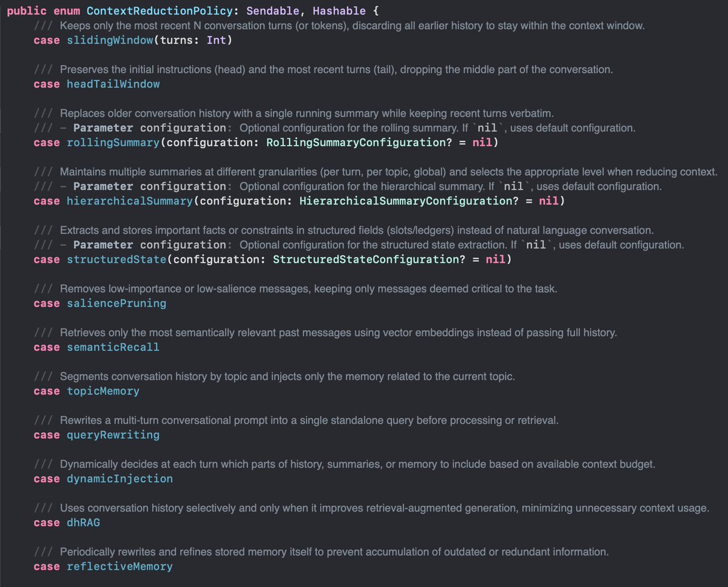
Task: Click the dynamicInjection case name
Action: pos(120,478)
